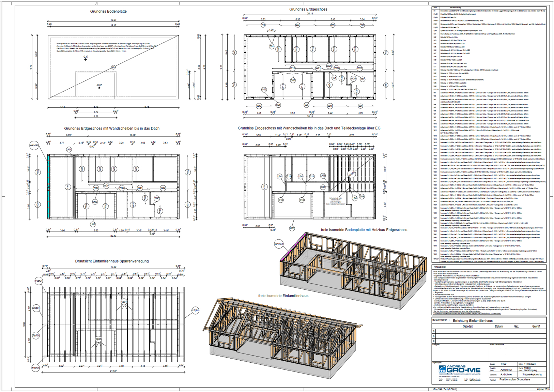Select the WAVG1 bubble beside isometric view
The height and width of the screenshot is (392, 554).
pyautogui.click(x=279, y=244)
